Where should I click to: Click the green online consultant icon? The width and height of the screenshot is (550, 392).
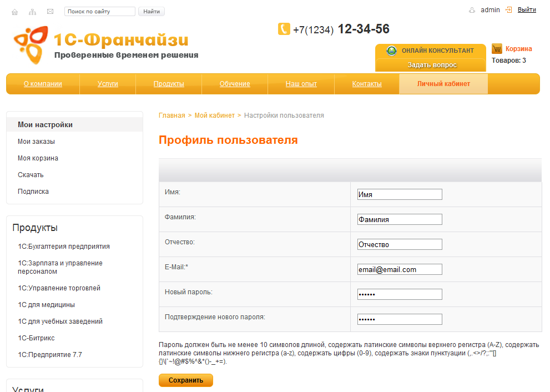[392, 51]
